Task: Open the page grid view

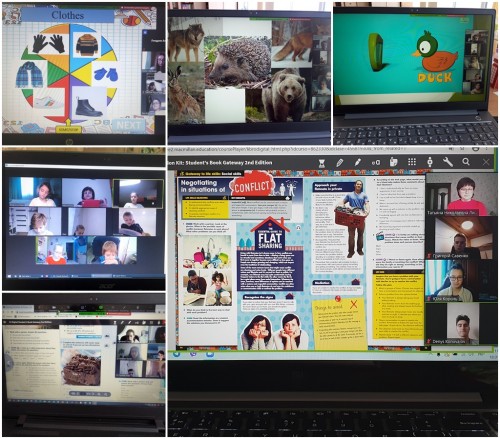Action: [x=412, y=162]
